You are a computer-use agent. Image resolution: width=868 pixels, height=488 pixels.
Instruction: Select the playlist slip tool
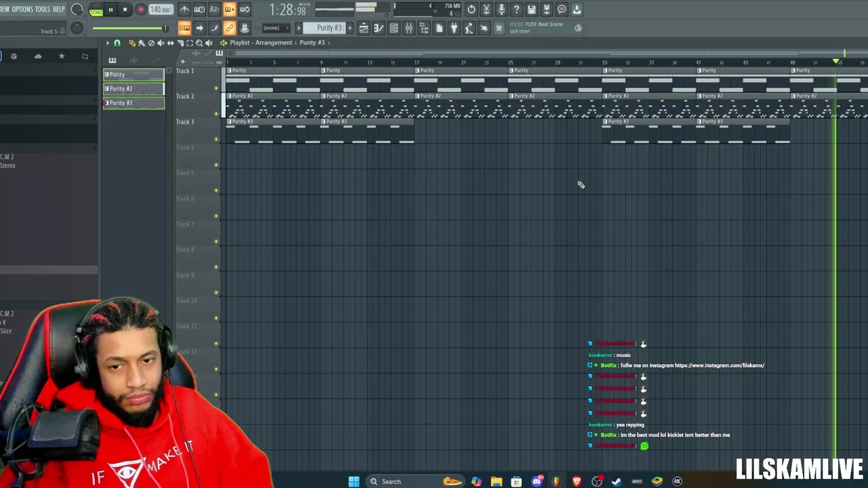[x=170, y=43]
